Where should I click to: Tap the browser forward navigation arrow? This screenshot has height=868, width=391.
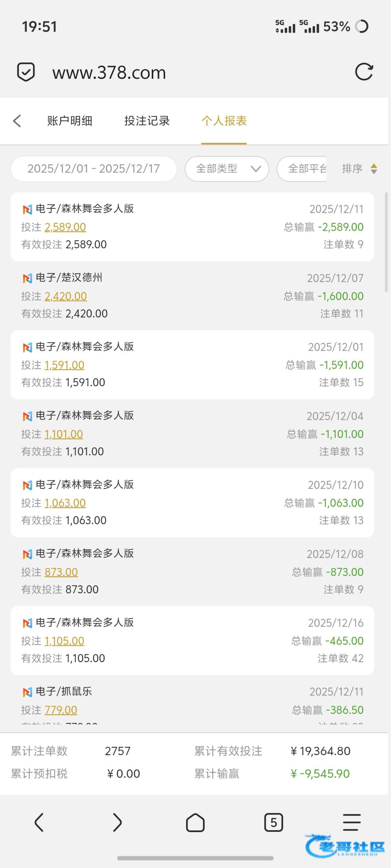coord(117,822)
